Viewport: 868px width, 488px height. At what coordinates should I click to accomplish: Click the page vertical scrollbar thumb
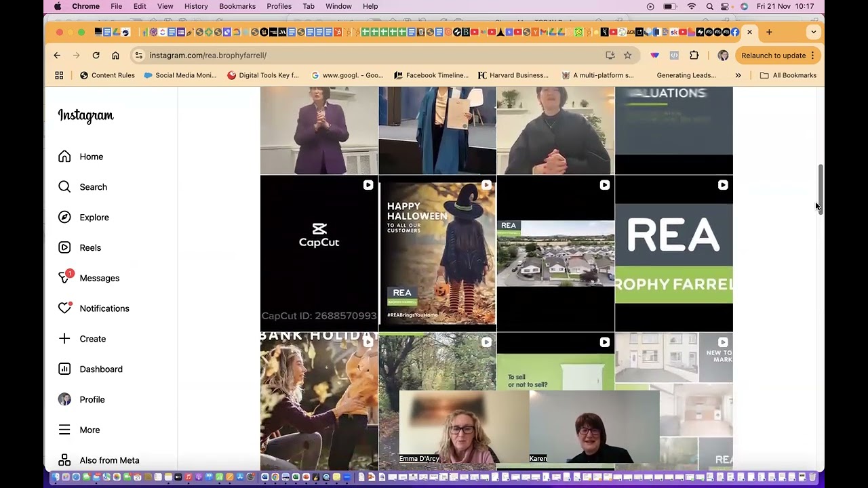[x=821, y=189]
